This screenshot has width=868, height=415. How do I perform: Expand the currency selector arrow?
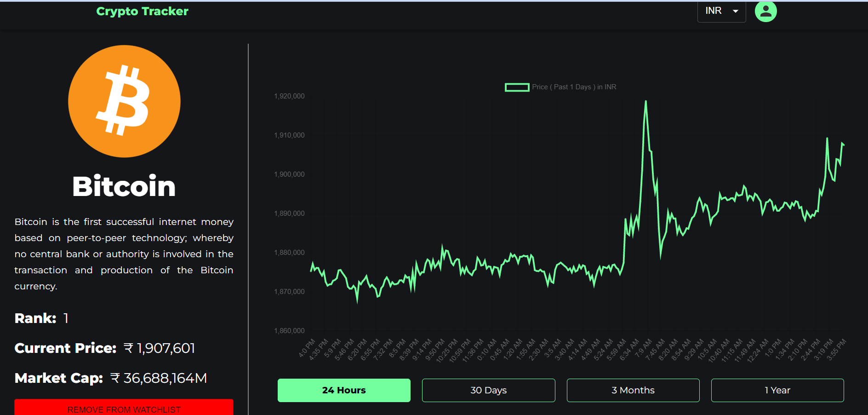click(x=735, y=12)
